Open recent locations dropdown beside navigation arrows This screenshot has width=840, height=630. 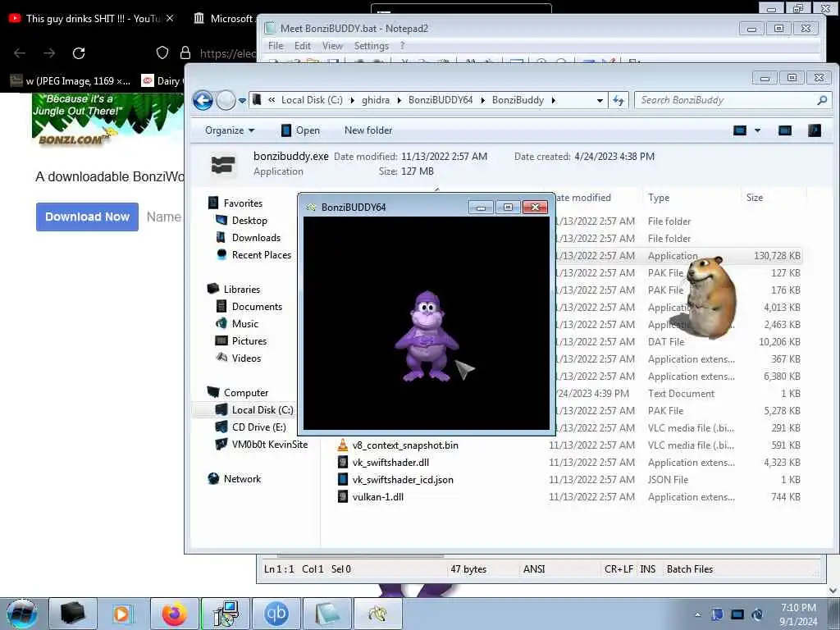(242, 100)
